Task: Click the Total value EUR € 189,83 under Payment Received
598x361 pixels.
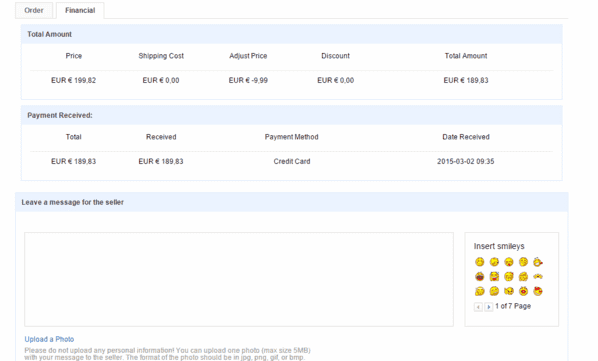Action: pos(74,162)
